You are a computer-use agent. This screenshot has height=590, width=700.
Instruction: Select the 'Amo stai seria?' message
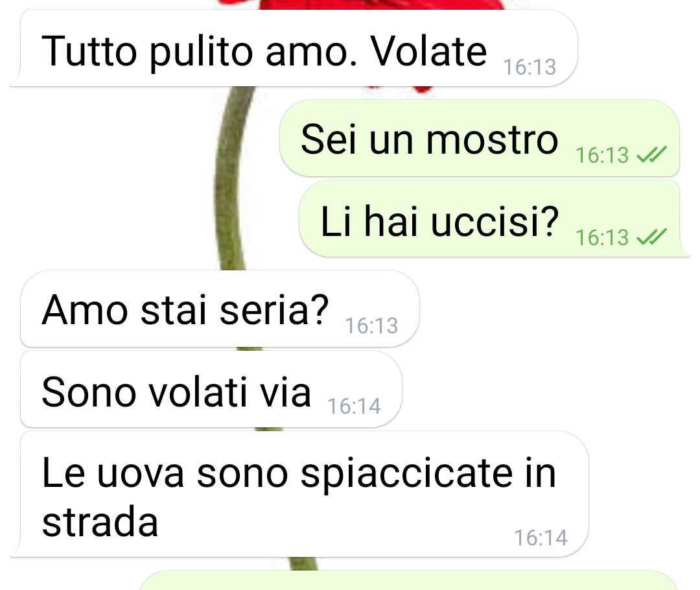coord(220,309)
